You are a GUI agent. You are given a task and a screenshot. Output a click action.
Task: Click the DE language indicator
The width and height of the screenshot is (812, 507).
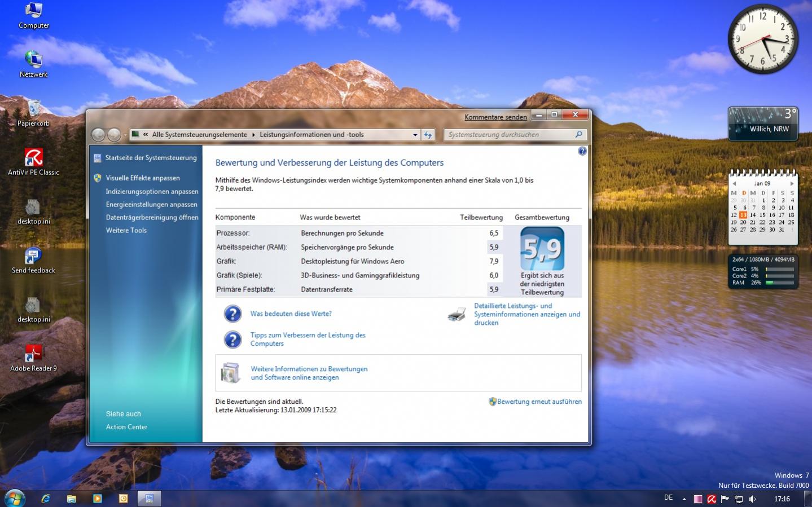click(x=668, y=498)
